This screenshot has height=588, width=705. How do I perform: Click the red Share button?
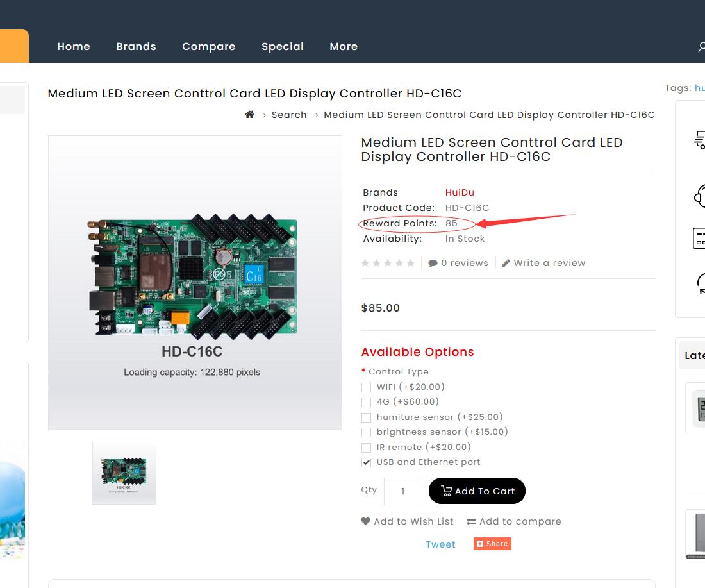click(x=492, y=544)
